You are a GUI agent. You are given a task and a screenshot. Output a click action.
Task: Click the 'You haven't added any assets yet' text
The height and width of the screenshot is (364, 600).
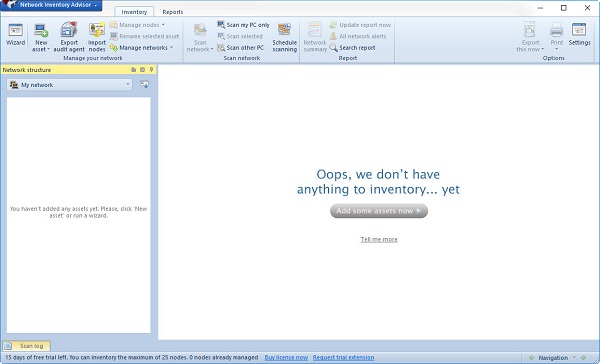(x=78, y=212)
